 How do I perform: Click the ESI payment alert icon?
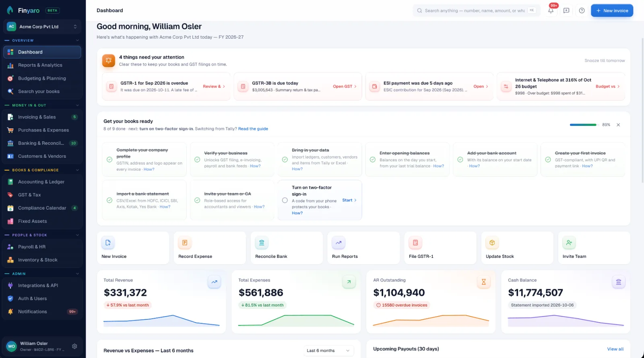[x=375, y=86]
